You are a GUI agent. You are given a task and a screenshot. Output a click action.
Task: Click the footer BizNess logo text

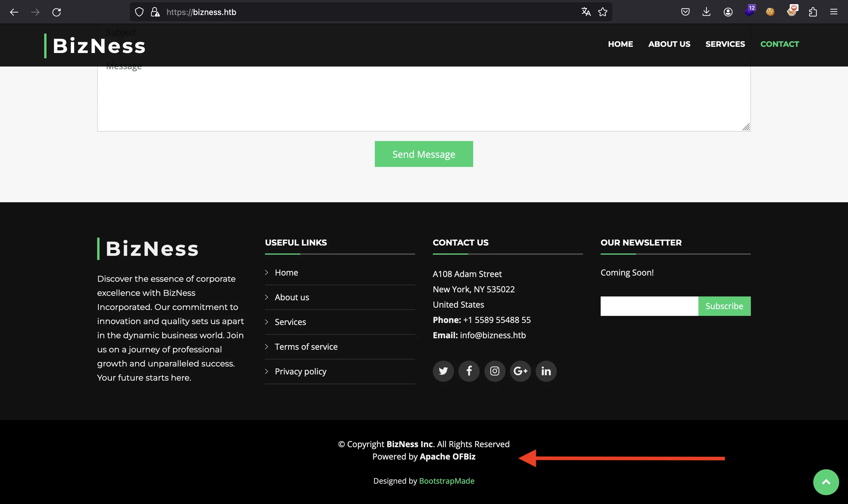click(x=152, y=248)
